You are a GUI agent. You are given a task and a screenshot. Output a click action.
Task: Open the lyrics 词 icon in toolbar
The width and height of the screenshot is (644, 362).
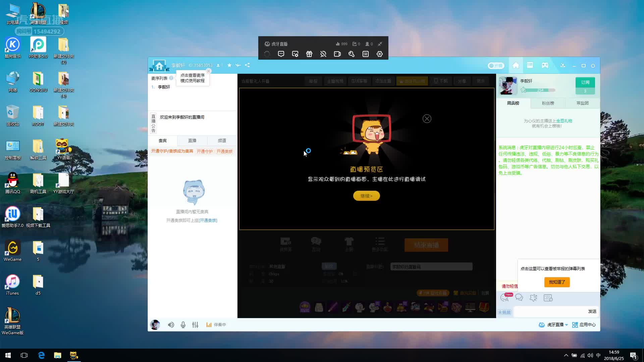(365, 54)
